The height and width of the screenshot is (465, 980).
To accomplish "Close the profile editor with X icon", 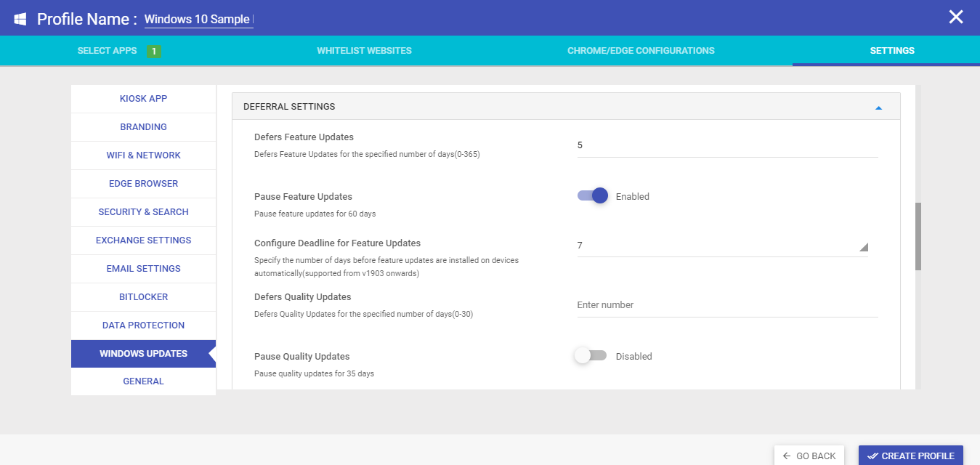I will click(x=956, y=17).
